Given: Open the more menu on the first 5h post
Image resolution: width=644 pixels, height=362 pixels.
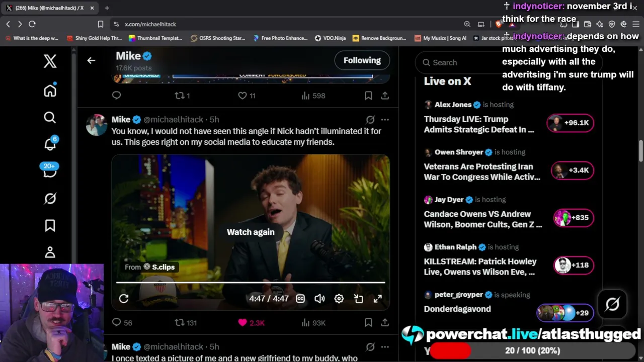Looking at the screenshot, I should [x=385, y=120].
